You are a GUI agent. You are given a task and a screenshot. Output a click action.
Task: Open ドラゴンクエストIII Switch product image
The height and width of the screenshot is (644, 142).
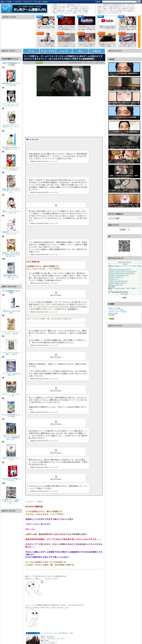[11, 345]
